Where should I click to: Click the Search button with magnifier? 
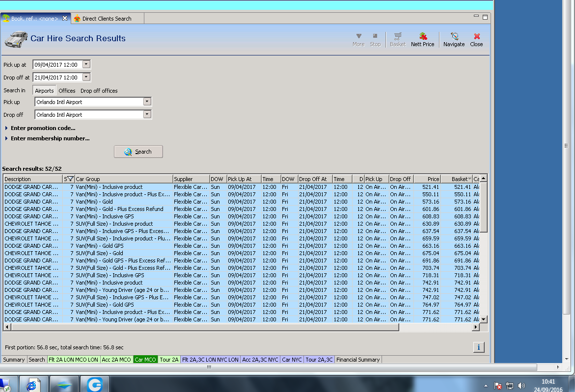(138, 152)
